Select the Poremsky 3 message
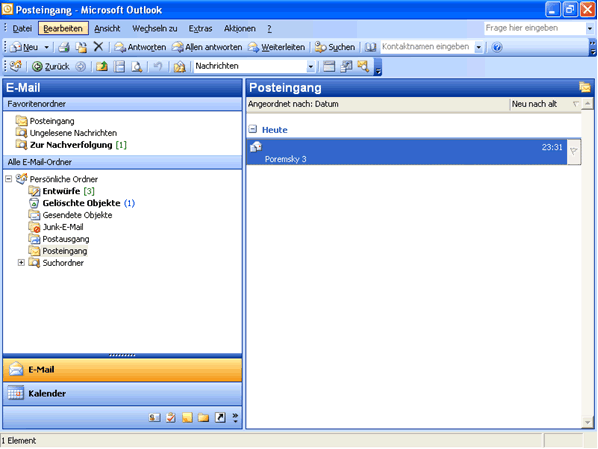The width and height of the screenshot is (598, 449). click(x=407, y=152)
